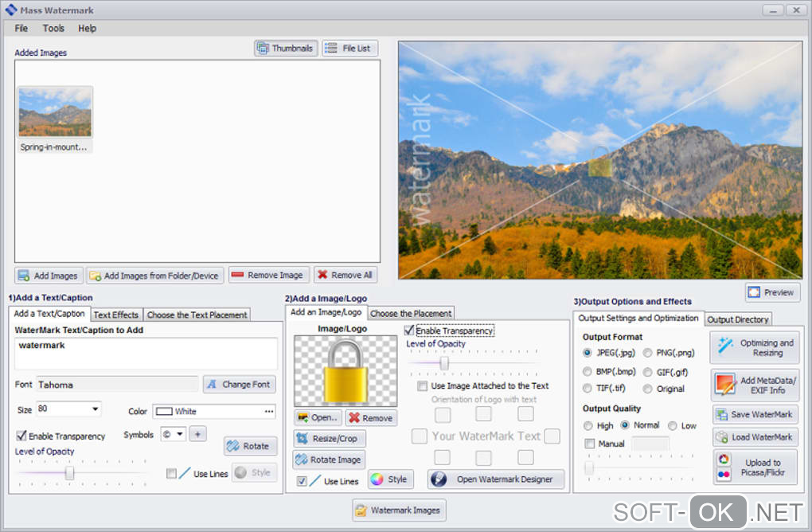The width and height of the screenshot is (812, 532).
Task: Click watermark text caption field
Action: [146, 354]
